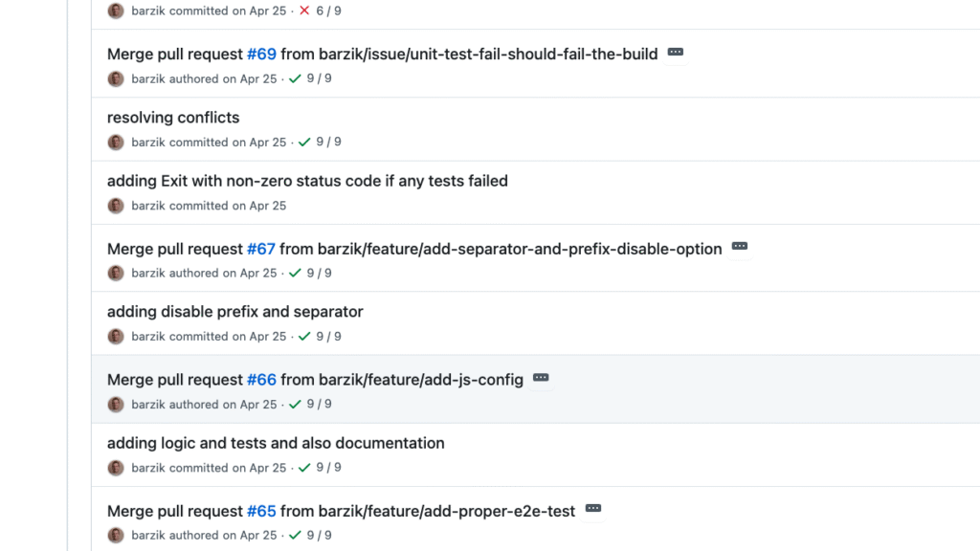Expand description of merge pull request #66
This screenshot has width=980, height=551.
[x=541, y=378]
